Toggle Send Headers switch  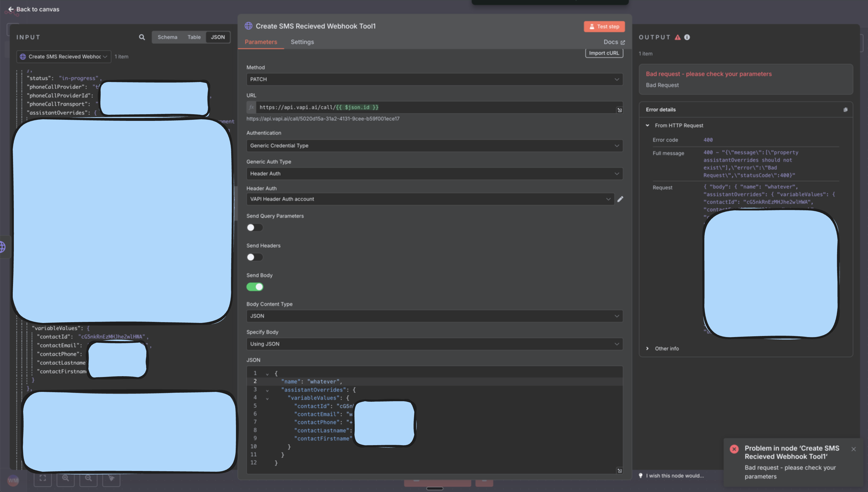pyautogui.click(x=254, y=257)
